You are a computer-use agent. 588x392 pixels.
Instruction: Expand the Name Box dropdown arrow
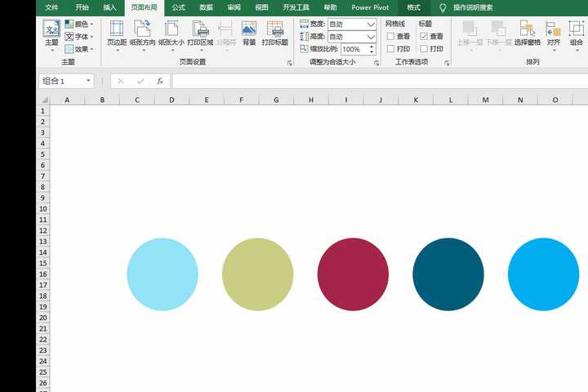[x=88, y=81]
